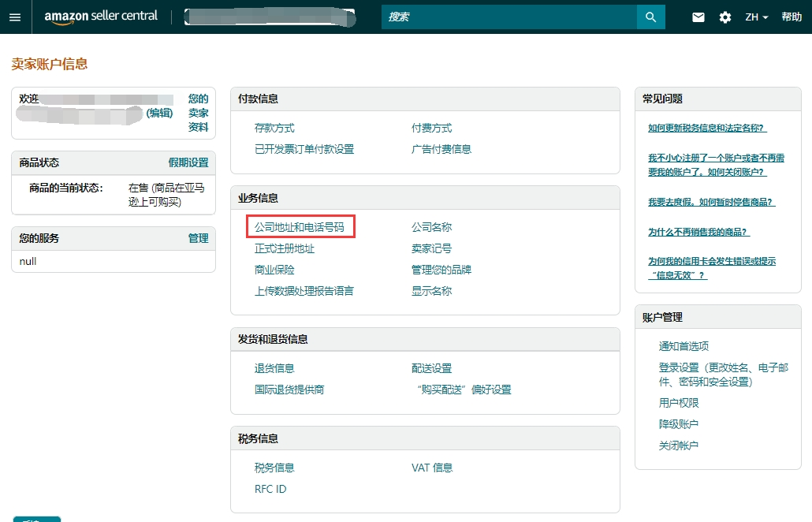This screenshot has width=812, height=522.
Task: Click 关闭帐户 in account management
Action: 678,446
